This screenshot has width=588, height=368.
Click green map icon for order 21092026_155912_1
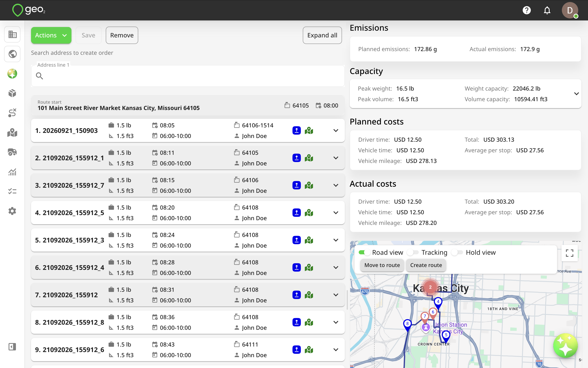click(x=309, y=158)
